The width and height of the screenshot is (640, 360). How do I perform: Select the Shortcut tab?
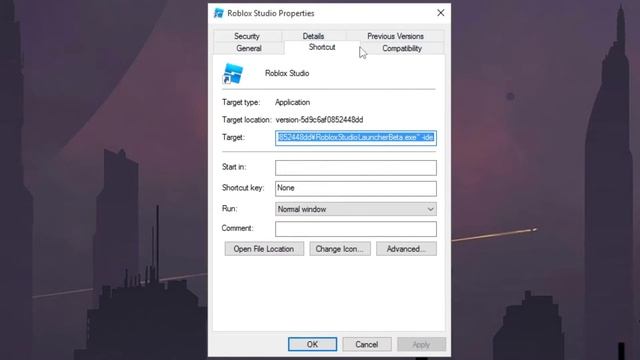[322, 47]
